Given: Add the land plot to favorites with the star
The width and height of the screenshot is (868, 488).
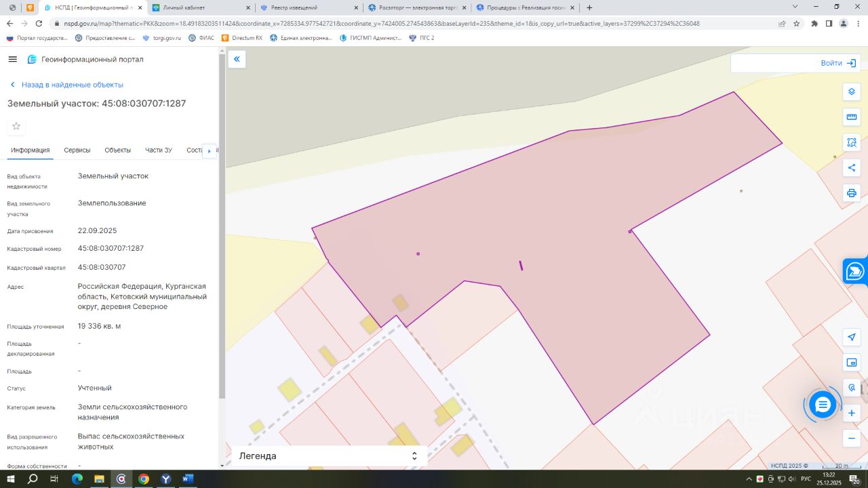Looking at the screenshot, I should point(16,126).
